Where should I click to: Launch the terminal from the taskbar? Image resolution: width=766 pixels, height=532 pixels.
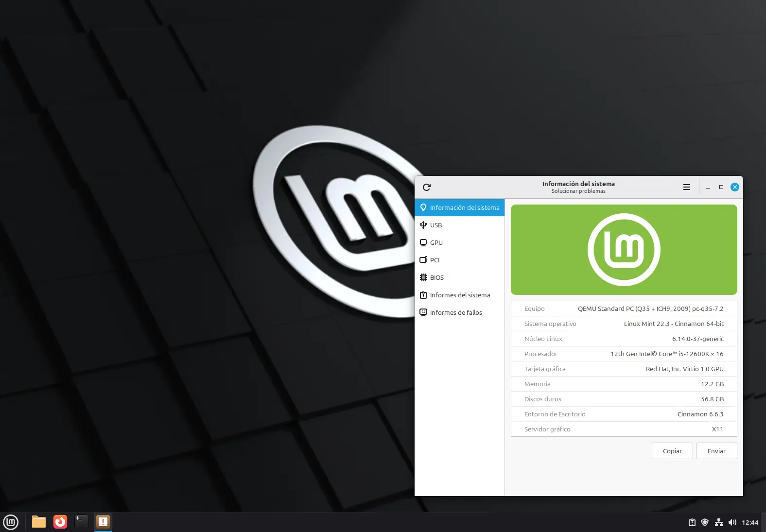coord(82,522)
